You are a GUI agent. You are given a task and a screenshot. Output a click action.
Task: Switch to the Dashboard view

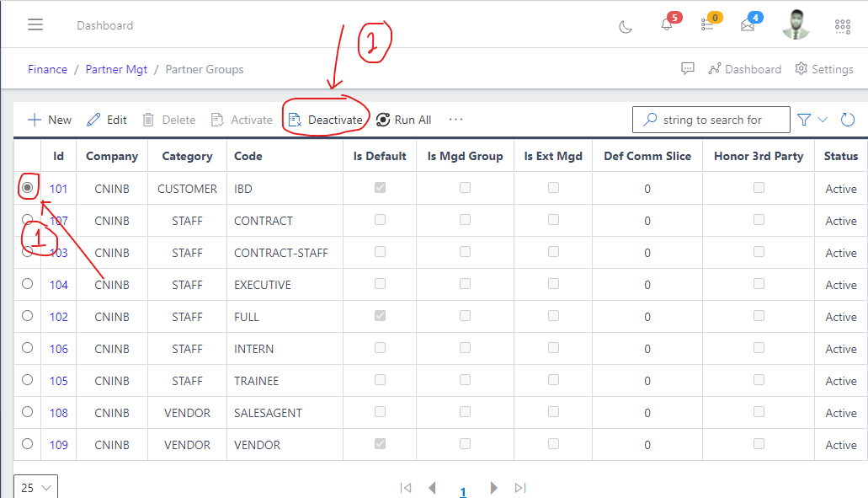pyautogui.click(x=744, y=68)
